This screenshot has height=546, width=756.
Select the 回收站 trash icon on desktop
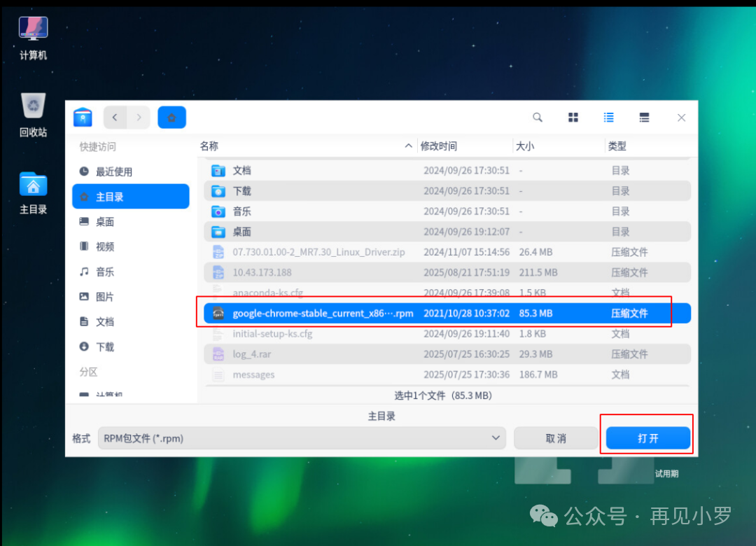click(x=34, y=115)
